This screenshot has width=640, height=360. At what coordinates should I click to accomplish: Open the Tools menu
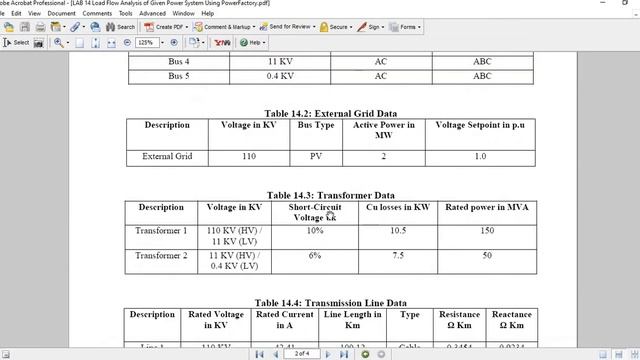click(x=125, y=13)
